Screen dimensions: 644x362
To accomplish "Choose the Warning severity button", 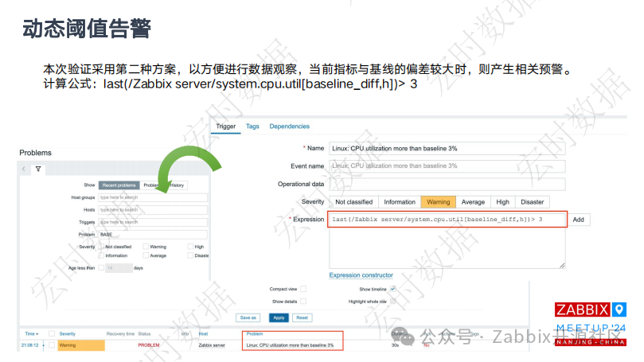I will [439, 202].
